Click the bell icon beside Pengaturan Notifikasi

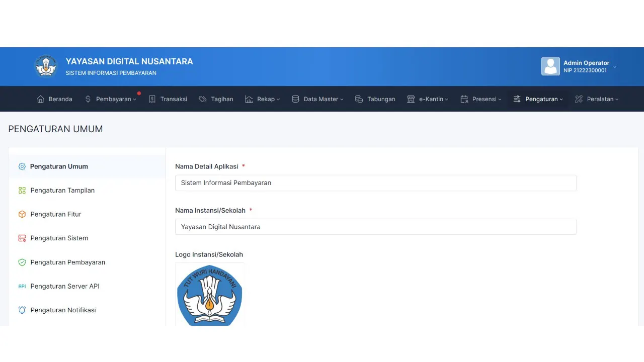click(22, 310)
